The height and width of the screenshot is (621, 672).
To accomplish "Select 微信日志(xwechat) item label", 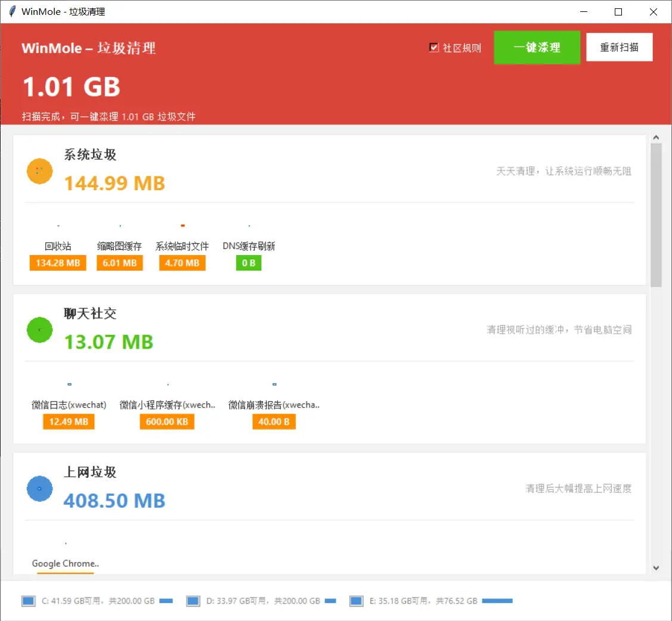I will (x=69, y=405).
